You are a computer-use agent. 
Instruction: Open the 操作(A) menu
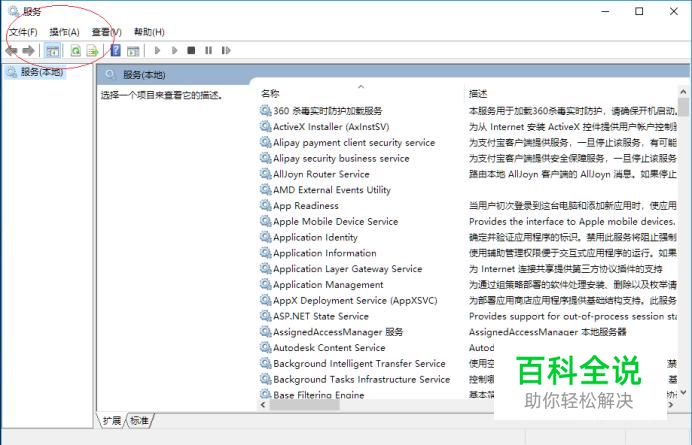[64, 32]
